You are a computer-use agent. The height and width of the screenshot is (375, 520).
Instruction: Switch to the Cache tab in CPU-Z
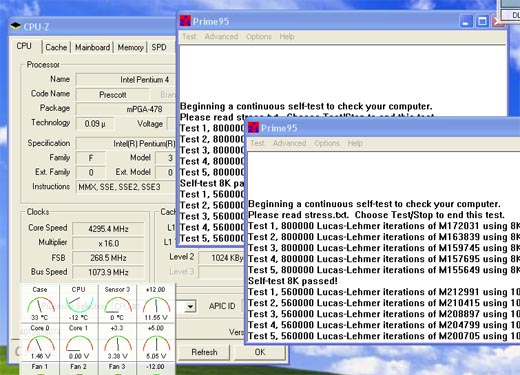[x=56, y=47]
